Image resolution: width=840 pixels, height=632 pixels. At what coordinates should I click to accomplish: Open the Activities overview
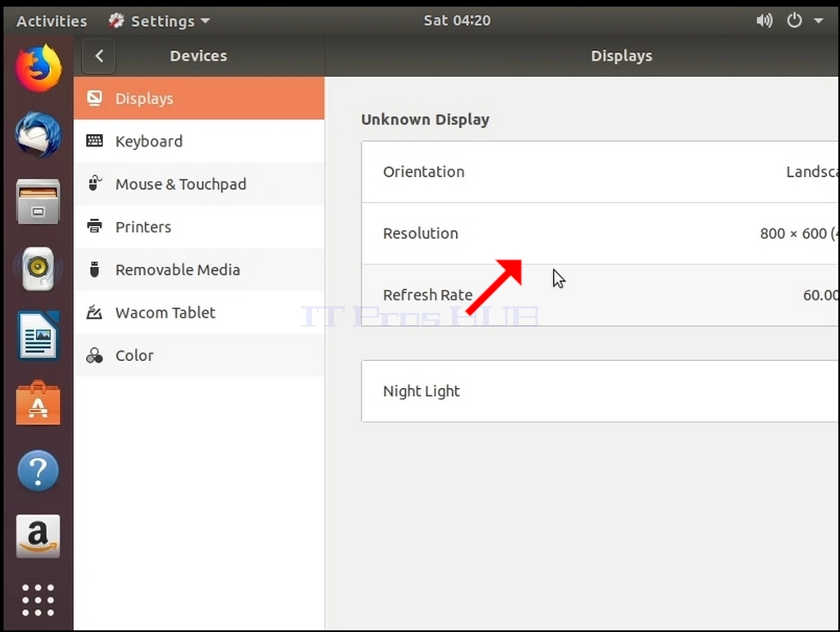point(52,21)
